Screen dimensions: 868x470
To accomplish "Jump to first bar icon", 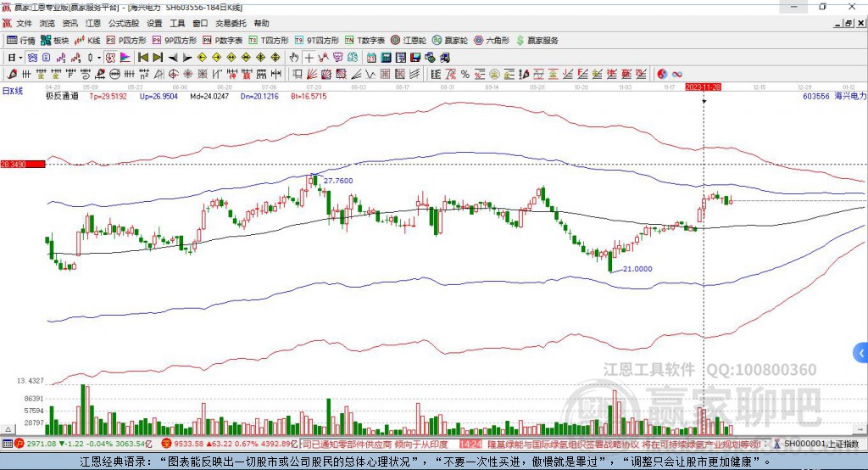I will point(142,58).
